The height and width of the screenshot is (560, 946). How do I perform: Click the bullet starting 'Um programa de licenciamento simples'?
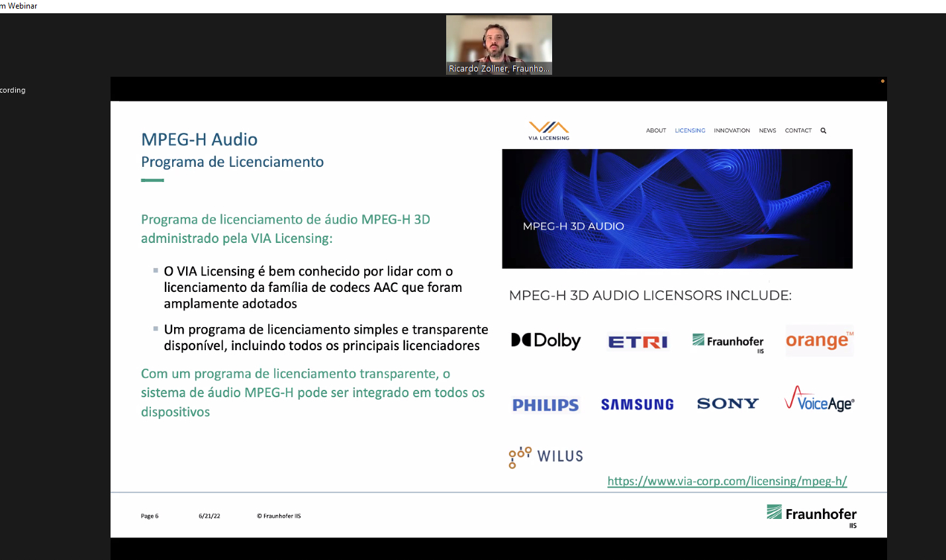(326, 338)
